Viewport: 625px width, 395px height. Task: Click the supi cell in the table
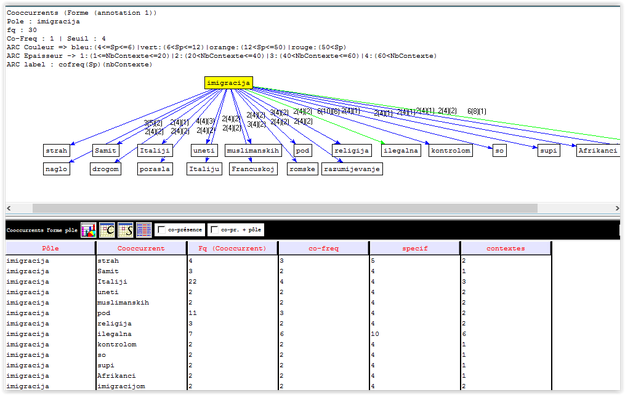(x=141, y=365)
